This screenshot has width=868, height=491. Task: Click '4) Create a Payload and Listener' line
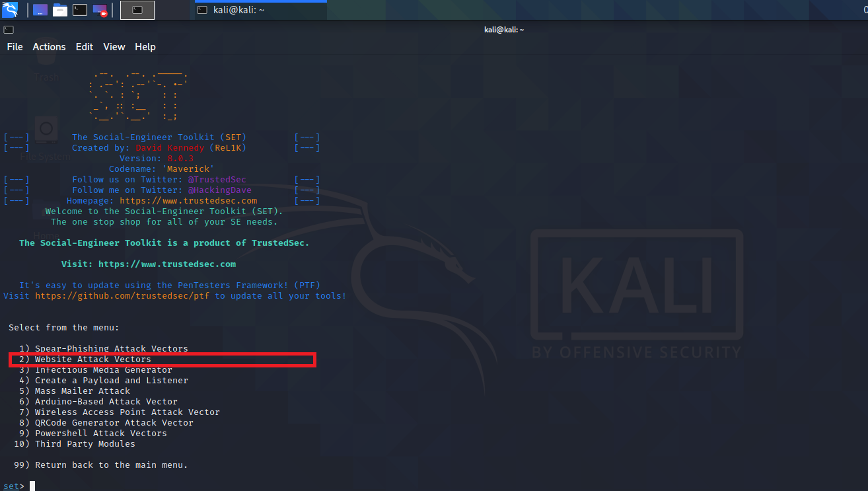tap(104, 381)
